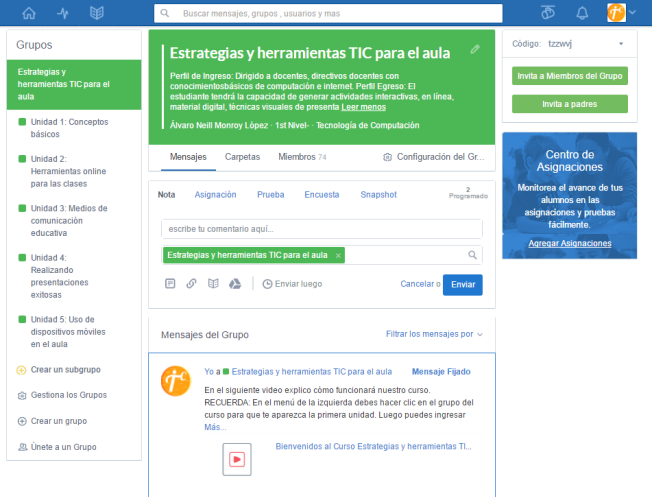Image resolution: width=652 pixels, height=497 pixels.
Task: Open Bienvenidos al Curso video link
Action: [373, 446]
